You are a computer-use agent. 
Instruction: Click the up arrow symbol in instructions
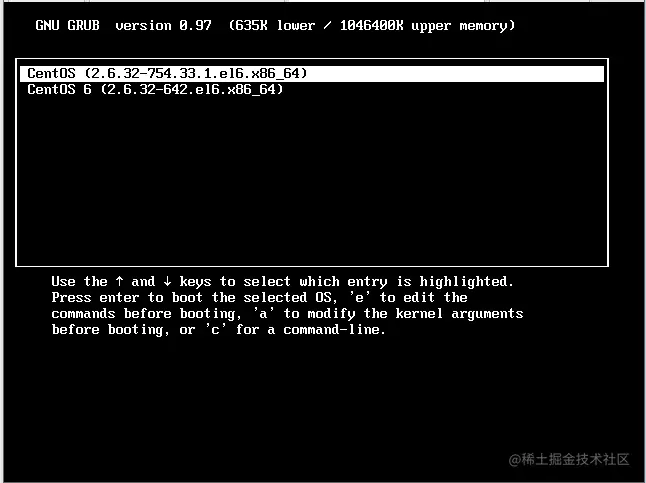point(119,281)
